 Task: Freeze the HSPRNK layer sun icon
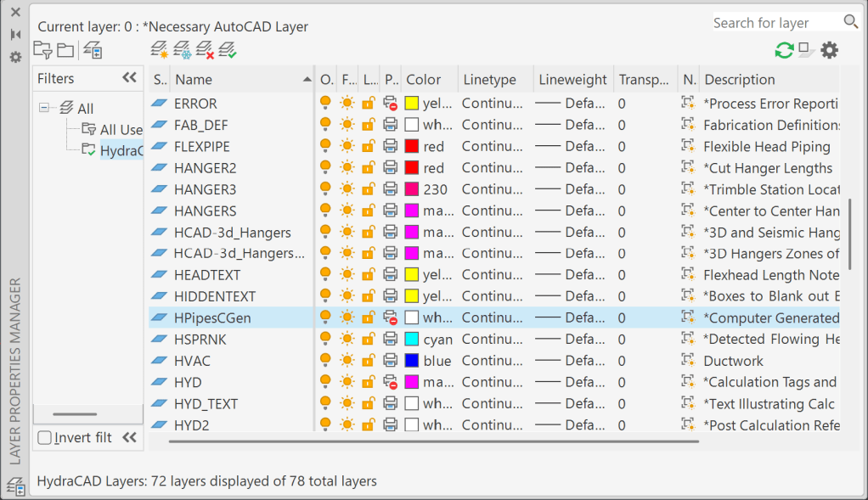[x=347, y=339]
